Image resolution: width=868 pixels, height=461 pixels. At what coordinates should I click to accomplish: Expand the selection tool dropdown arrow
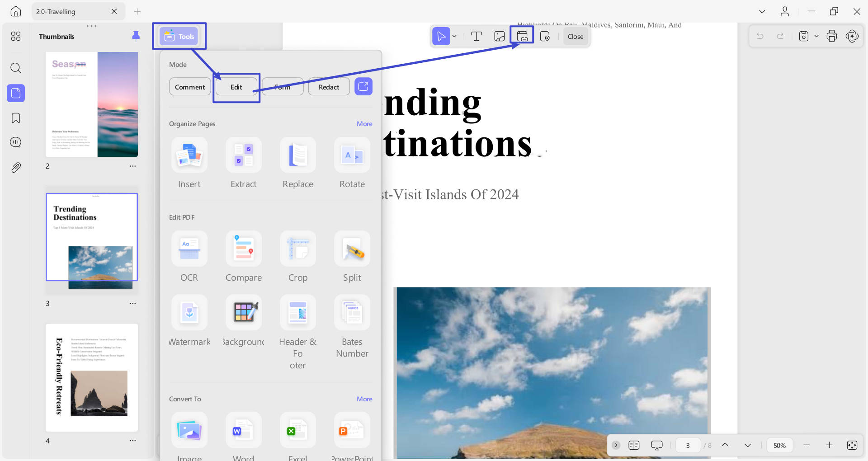454,36
